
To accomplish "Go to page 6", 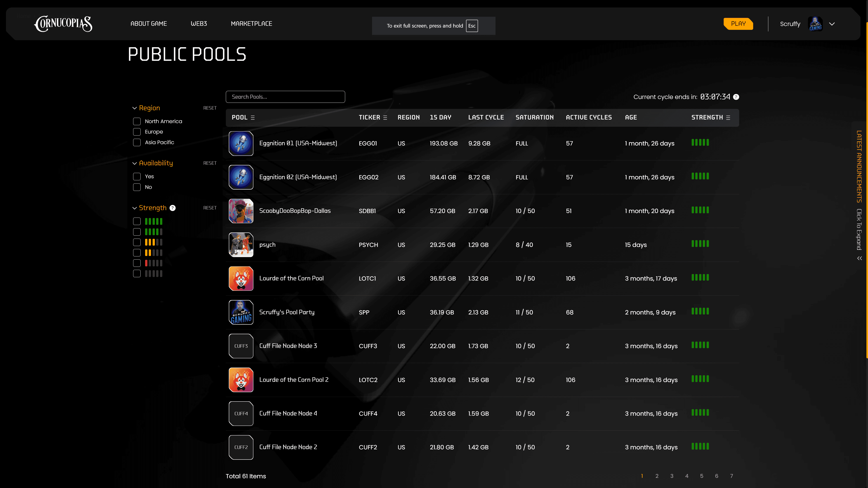I will click(x=716, y=476).
